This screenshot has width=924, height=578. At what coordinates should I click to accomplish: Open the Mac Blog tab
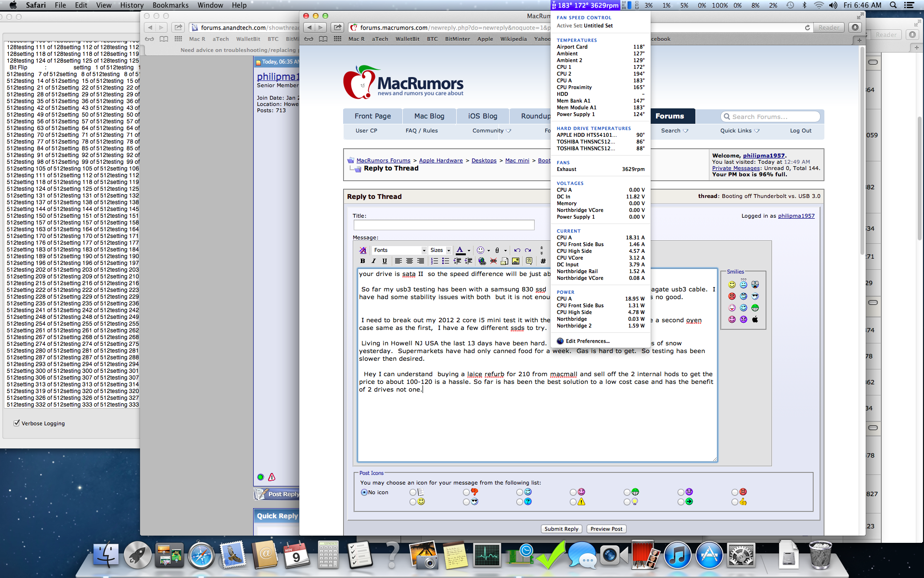pos(429,116)
